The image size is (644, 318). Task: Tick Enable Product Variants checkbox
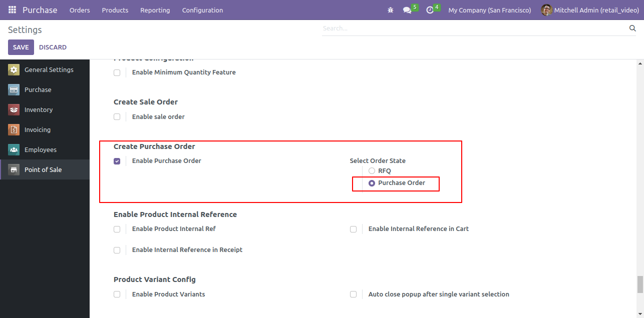point(117,294)
